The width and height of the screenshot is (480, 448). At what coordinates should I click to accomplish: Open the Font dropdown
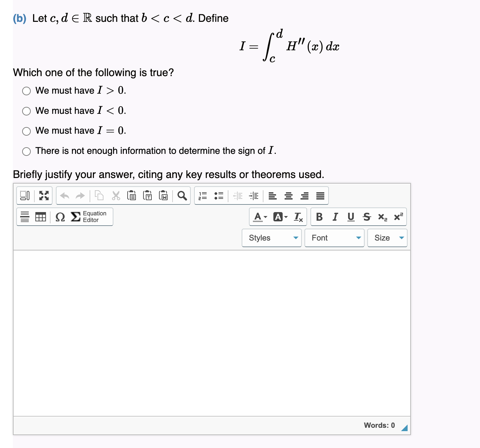pos(334,238)
